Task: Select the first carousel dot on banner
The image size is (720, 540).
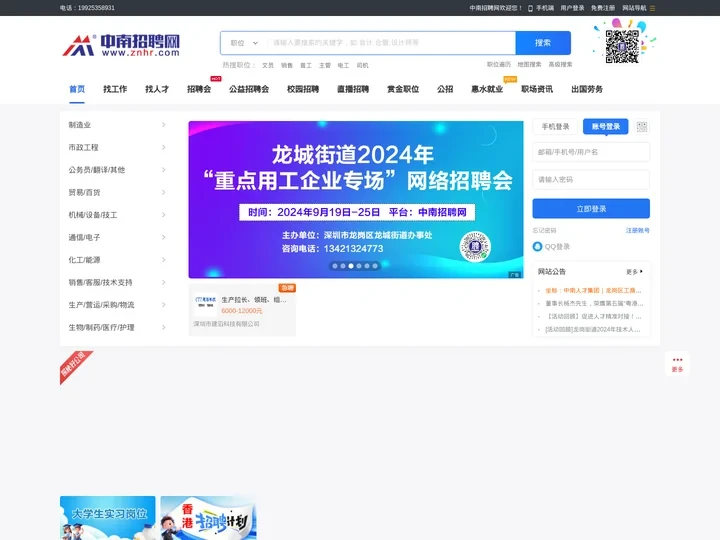Action: 335,266
